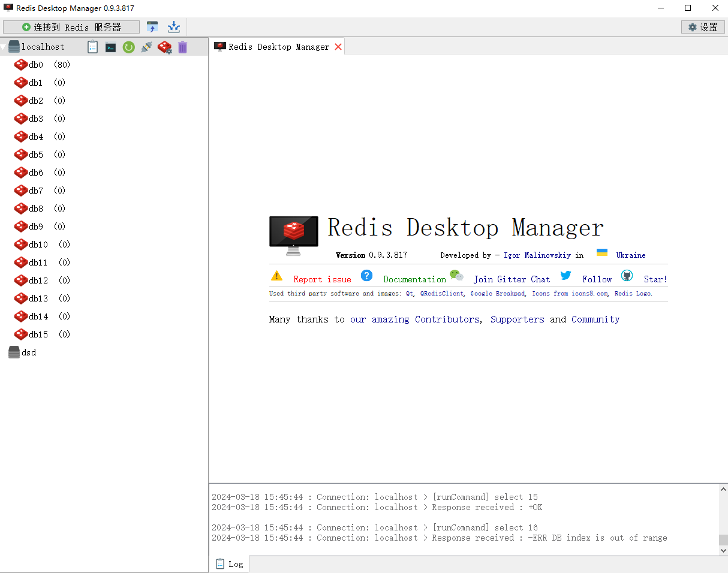Collapse the localhost server tree
This screenshot has height=573, width=728.
point(4,47)
